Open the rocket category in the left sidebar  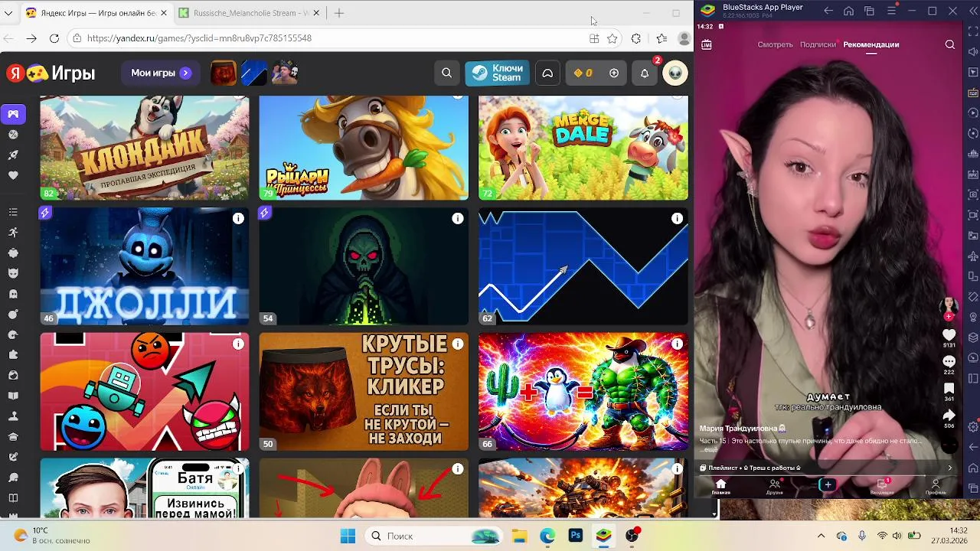click(x=13, y=155)
